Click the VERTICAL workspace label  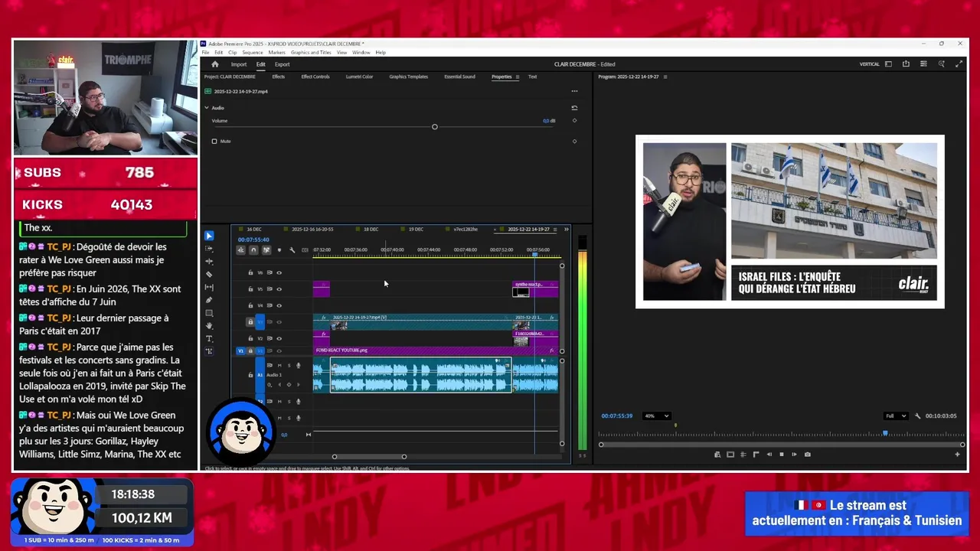tap(869, 64)
